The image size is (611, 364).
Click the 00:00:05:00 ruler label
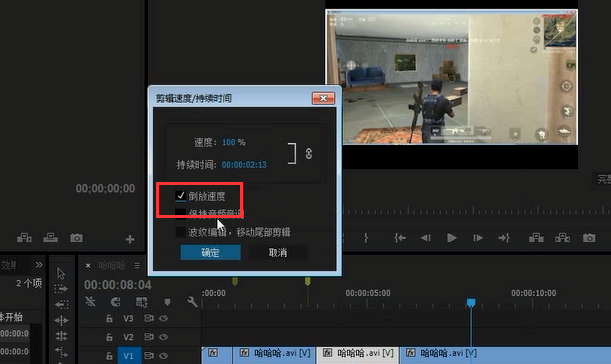368,293
